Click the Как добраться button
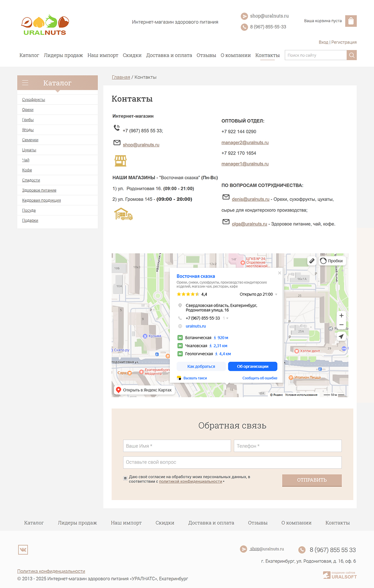The height and width of the screenshot is (588, 374). 201,366
